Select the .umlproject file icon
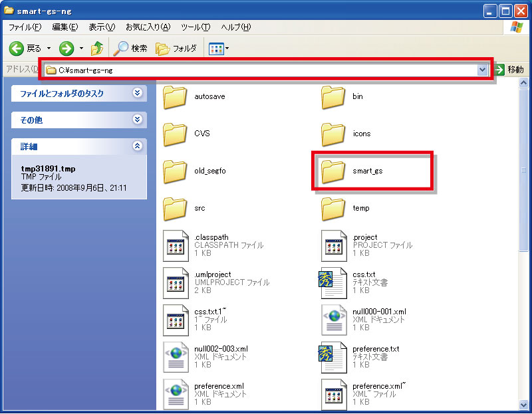Screen dimensions: 532x414 (x=176, y=283)
